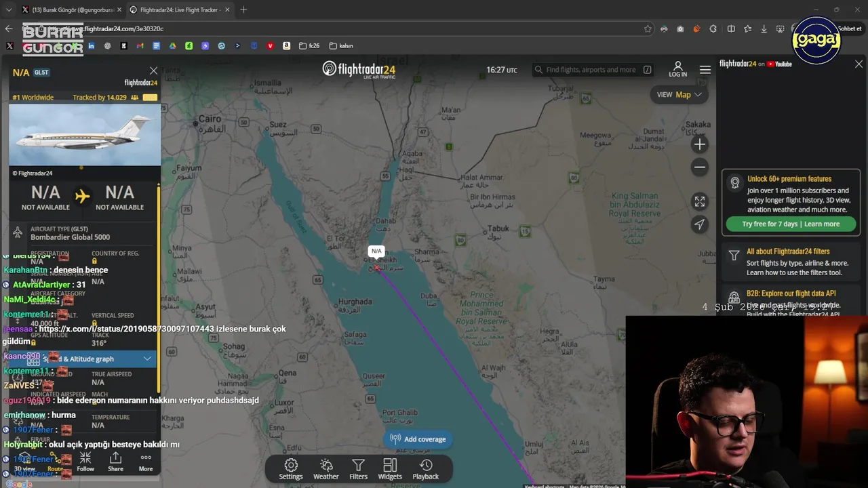Open the Google Drive bookmark
The image size is (868, 488).
(x=172, y=45)
